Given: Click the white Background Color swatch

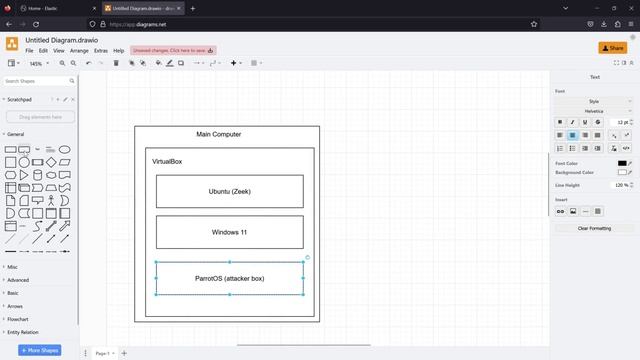Looking at the screenshot, I should [x=622, y=172].
